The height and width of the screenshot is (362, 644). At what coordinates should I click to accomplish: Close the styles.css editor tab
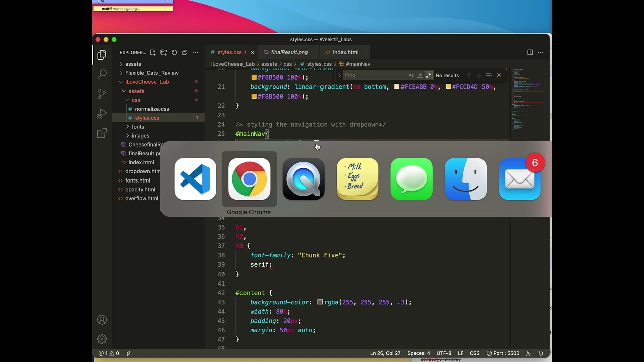coord(252,52)
